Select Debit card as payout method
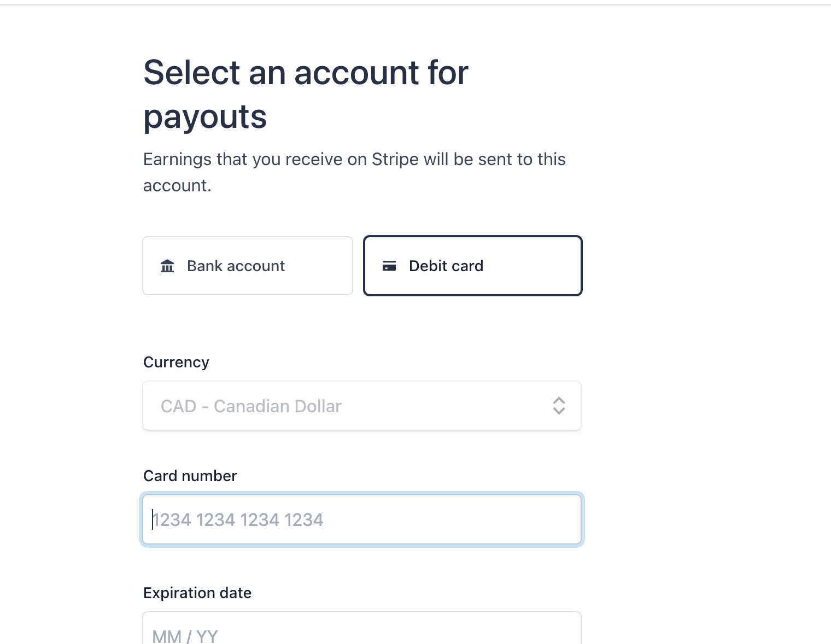Image resolution: width=831 pixels, height=644 pixels. 473,266
